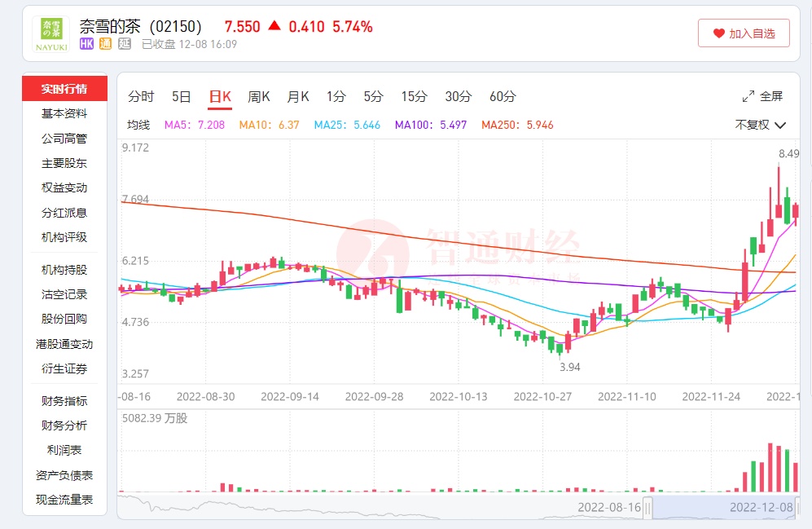Viewport: 812px width, 529px height.
Task: Switch to 15分 fifteen-minute chart
Action: point(415,96)
